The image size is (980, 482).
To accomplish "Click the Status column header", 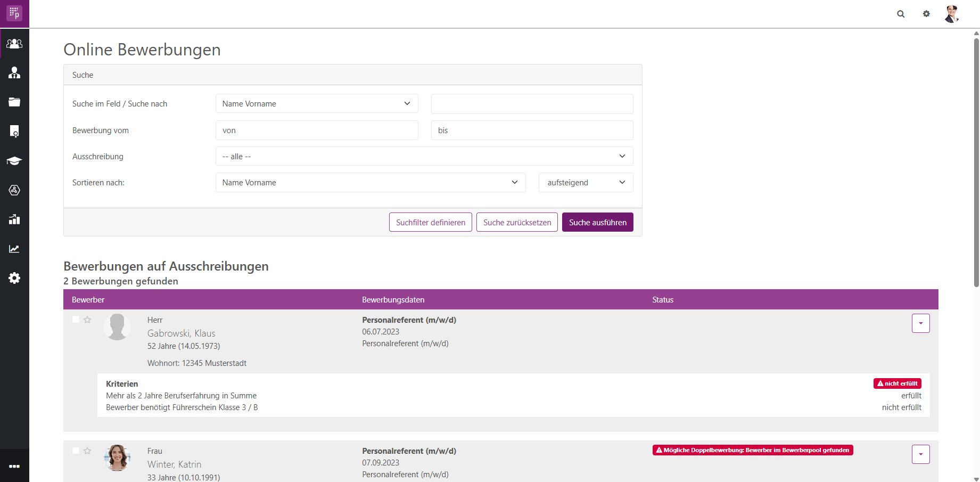I will point(663,300).
